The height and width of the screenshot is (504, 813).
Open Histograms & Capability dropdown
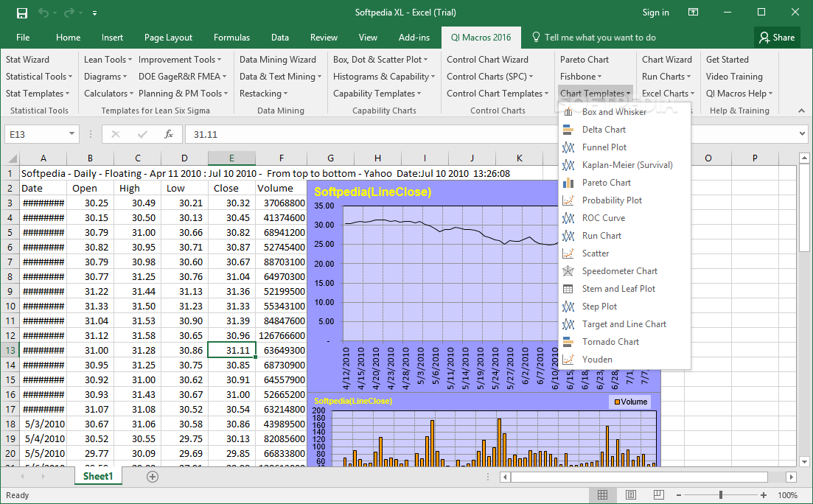tap(384, 77)
